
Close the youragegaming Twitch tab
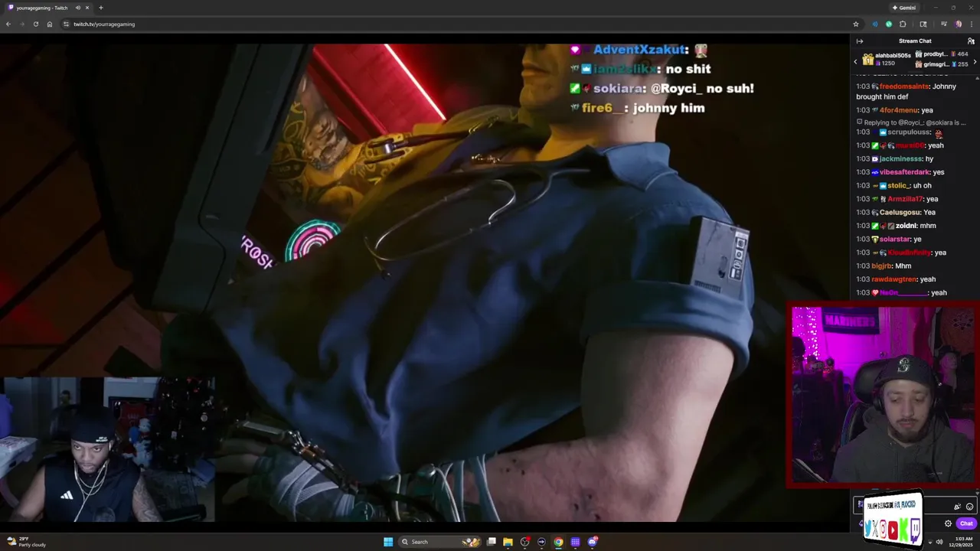point(87,8)
